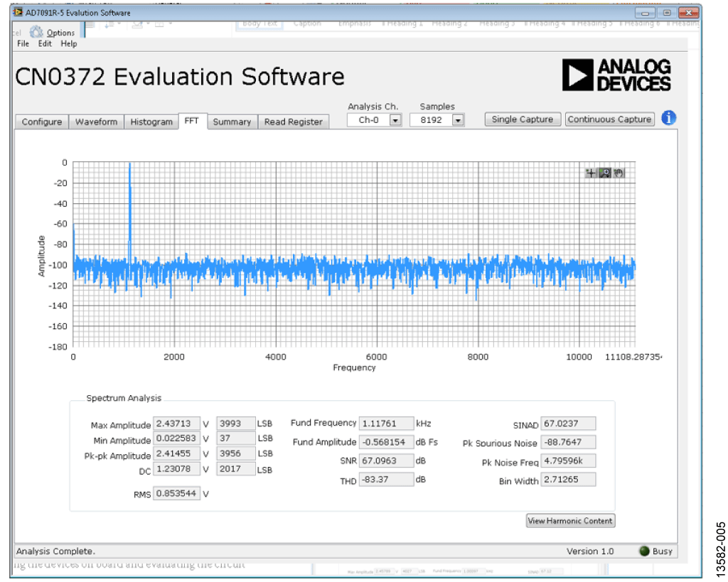Select the pan hand tool on graph
This screenshot has width=728, height=582.
point(619,173)
